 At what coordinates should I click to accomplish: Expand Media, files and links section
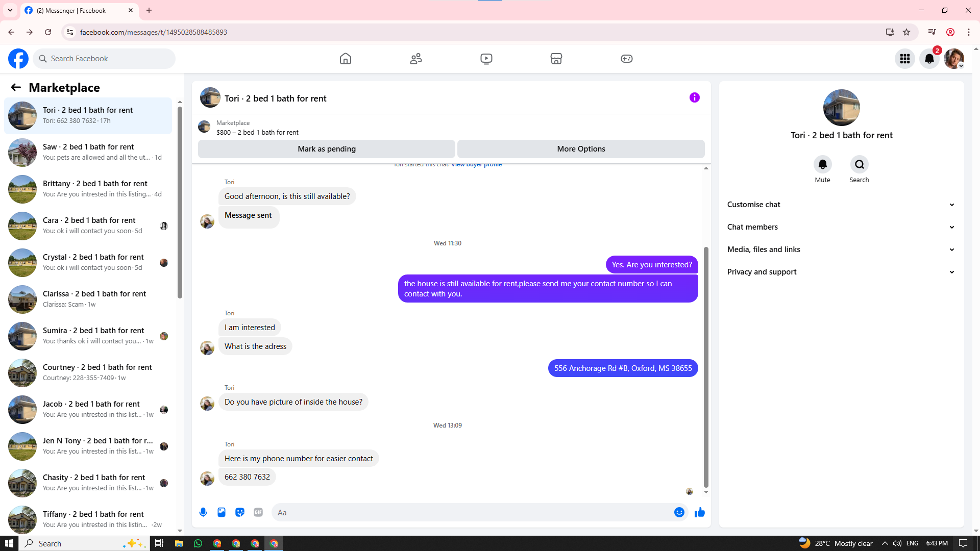pyautogui.click(x=841, y=249)
